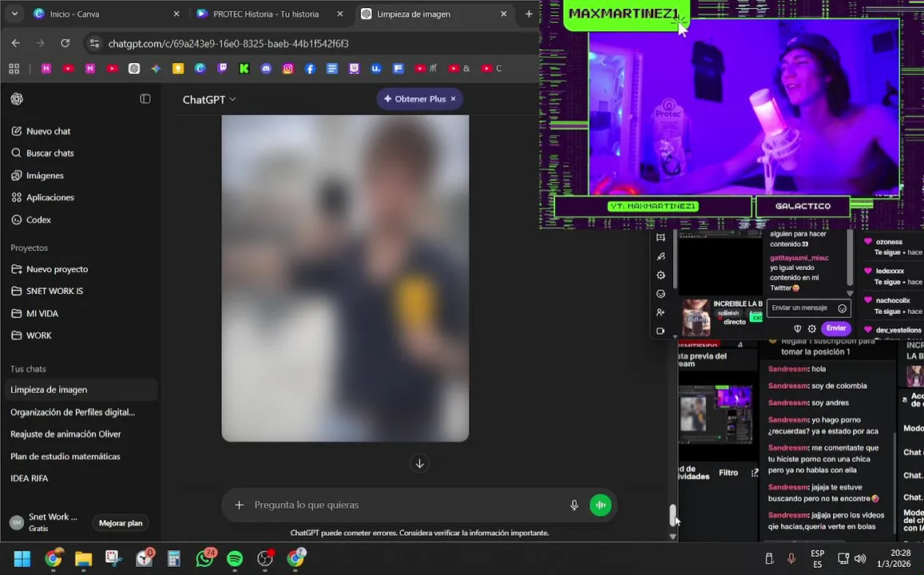Open OBS Studio from the taskbar
924x575 pixels.
click(x=265, y=558)
